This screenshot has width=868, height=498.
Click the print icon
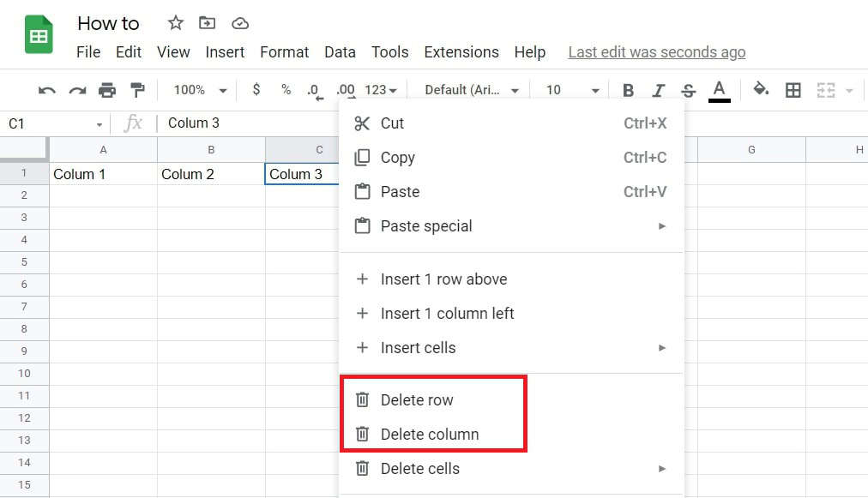pyautogui.click(x=107, y=90)
